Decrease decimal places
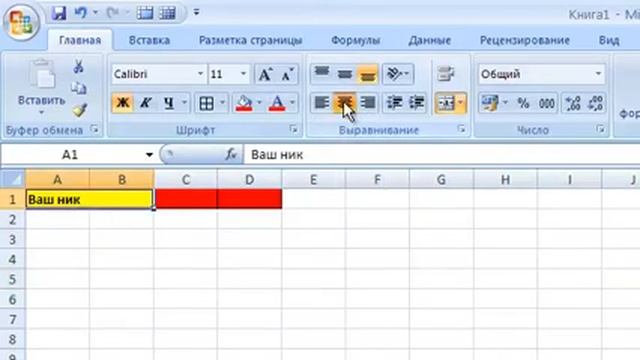This screenshot has height=360, width=640. coord(595,103)
